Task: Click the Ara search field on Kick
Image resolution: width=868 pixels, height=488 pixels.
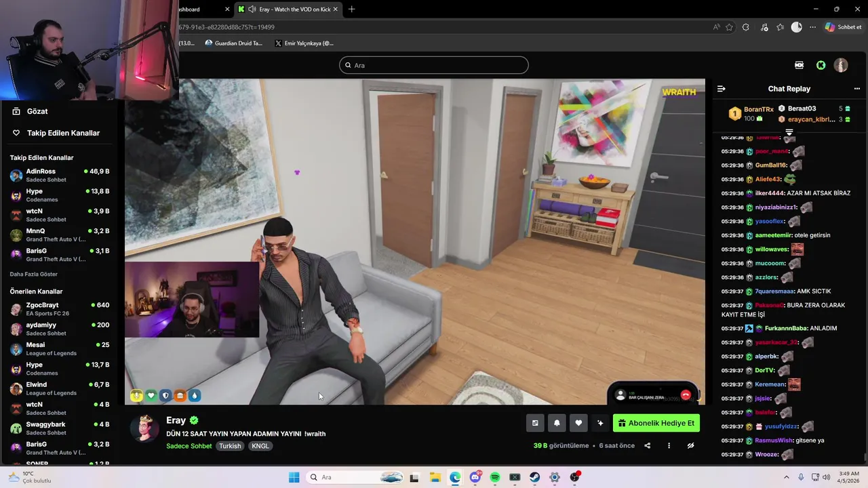Action: pyautogui.click(x=434, y=65)
